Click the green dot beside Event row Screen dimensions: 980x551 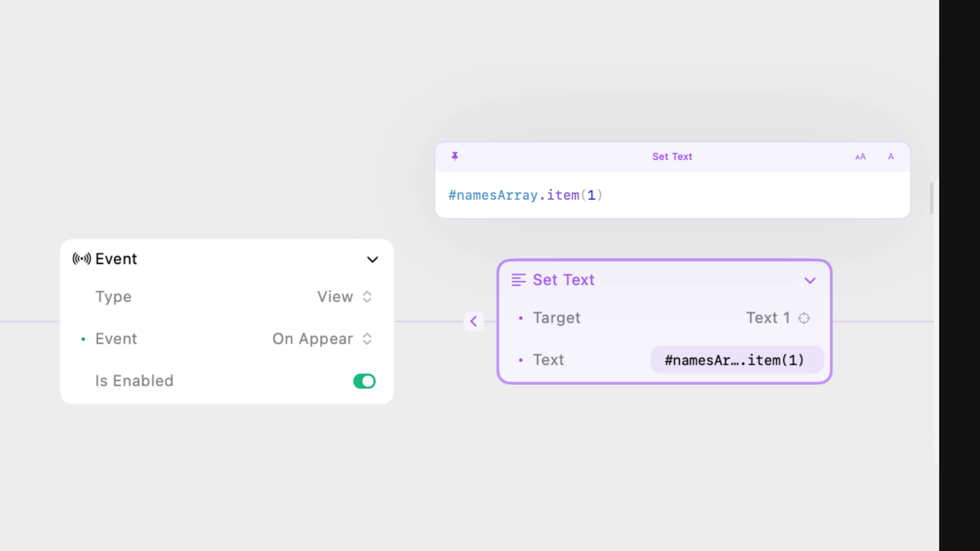tap(83, 339)
